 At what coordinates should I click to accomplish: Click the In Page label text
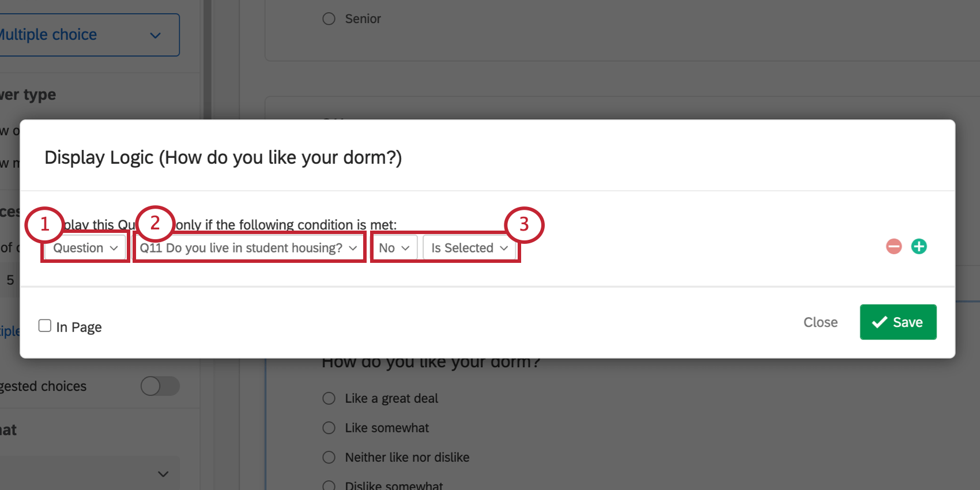[x=79, y=327]
